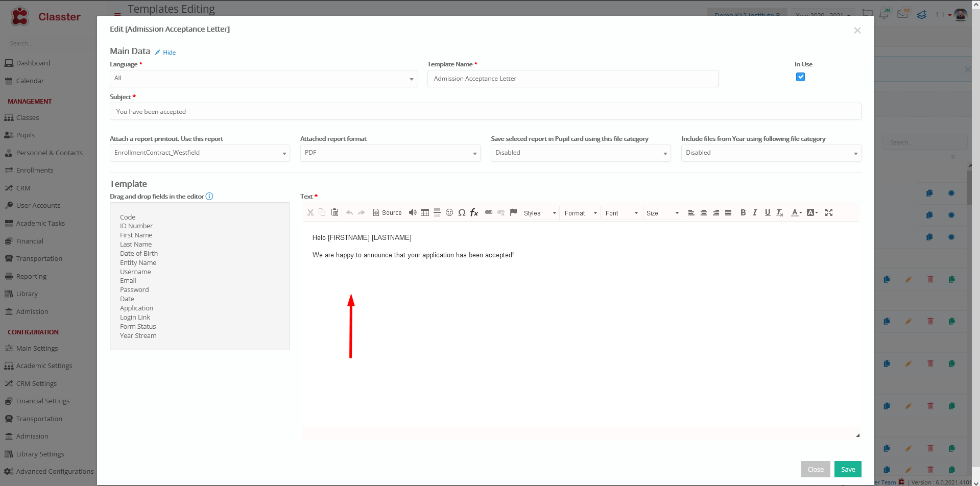Uncheck the In Use checkbox
This screenshot has height=486, width=980.
point(800,77)
